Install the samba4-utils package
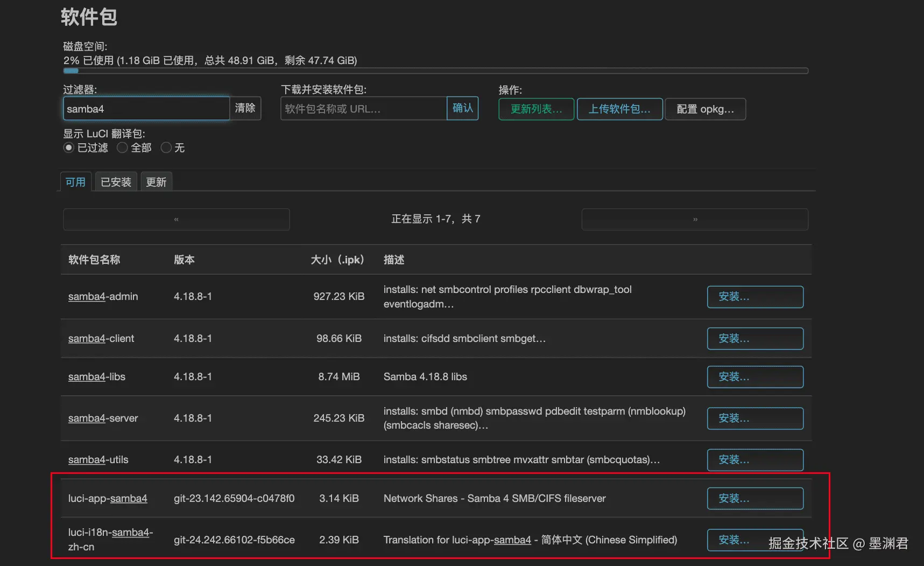 (755, 459)
